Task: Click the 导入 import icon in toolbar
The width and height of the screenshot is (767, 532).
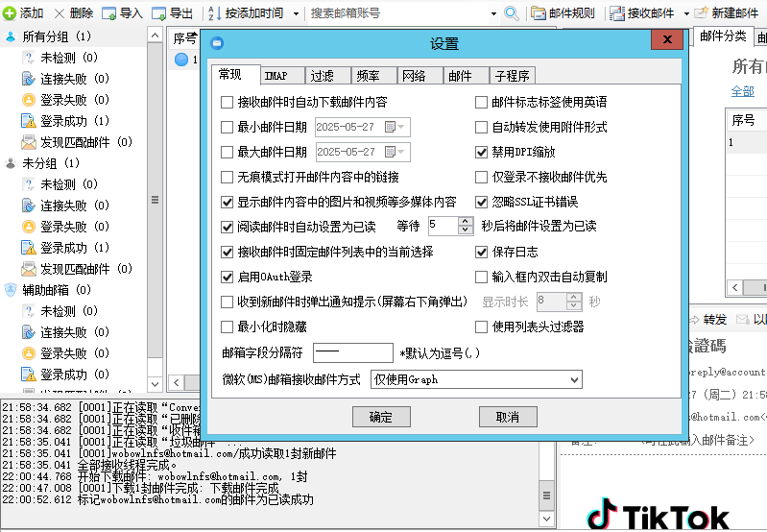Action: (109, 13)
